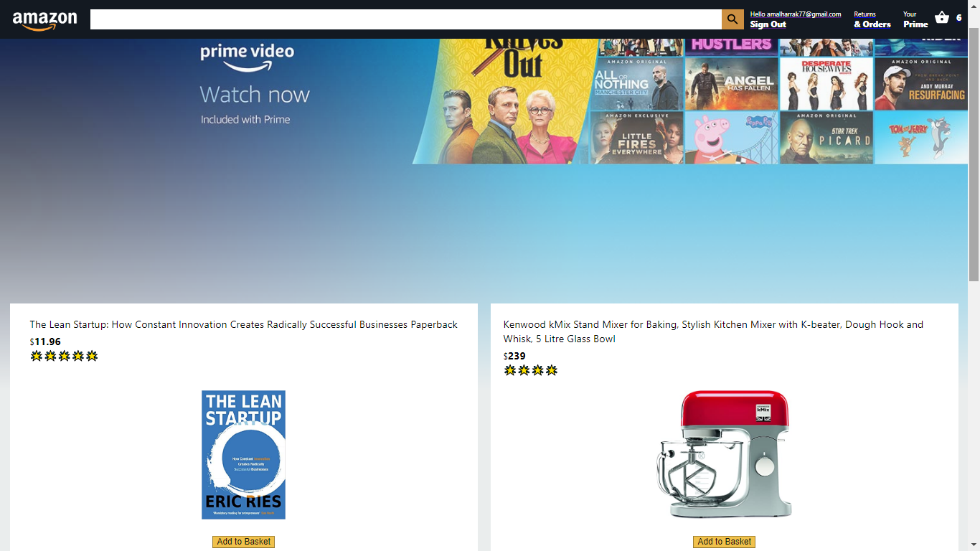This screenshot has width=980, height=551.
Task: Click the $11.96 price
Action: click(x=45, y=342)
